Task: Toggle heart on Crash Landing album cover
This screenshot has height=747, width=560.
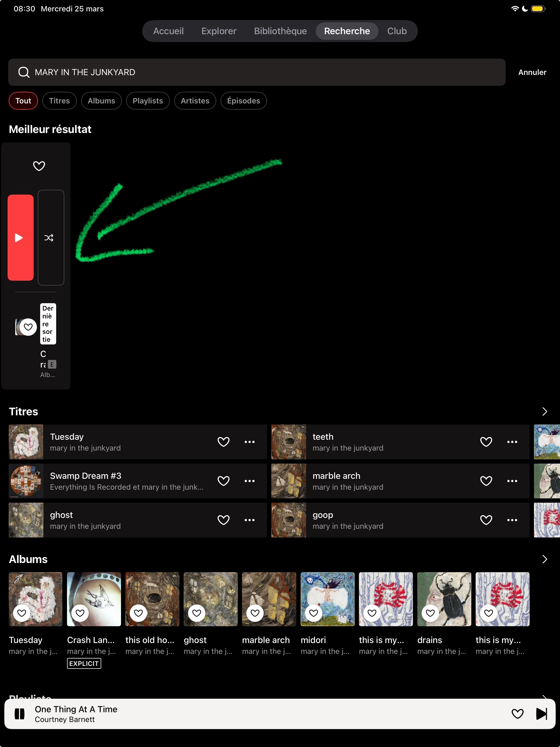Action: pos(80,613)
